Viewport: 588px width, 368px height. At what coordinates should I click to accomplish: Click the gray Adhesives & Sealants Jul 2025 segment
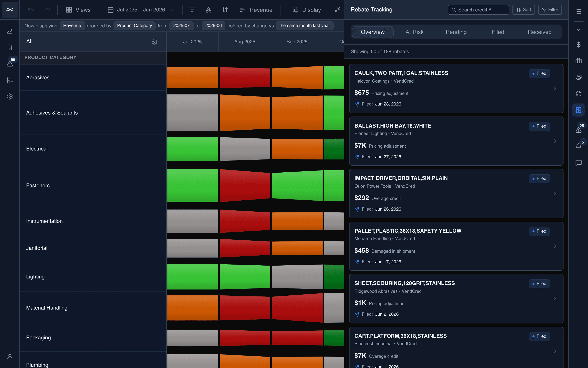(193, 113)
